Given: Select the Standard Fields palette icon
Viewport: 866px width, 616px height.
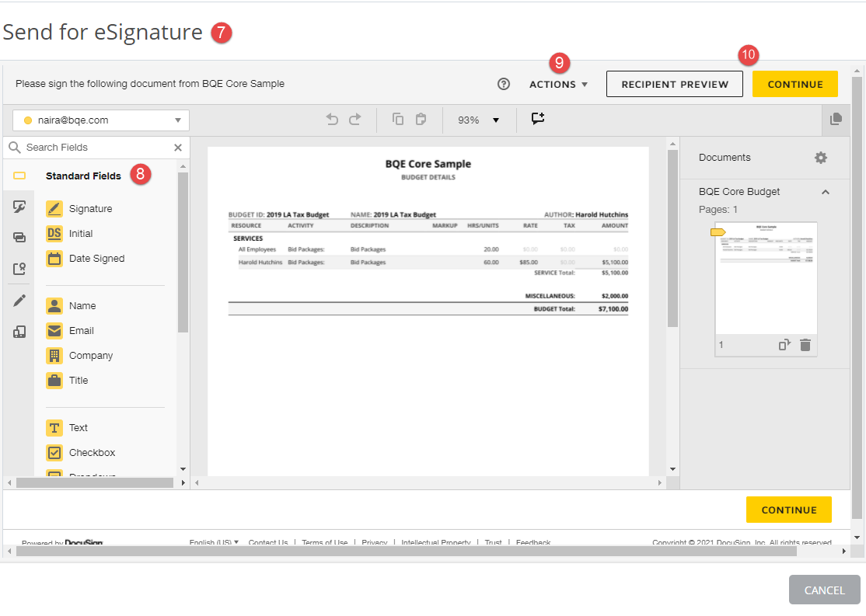Looking at the screenshot, I should [19, 176].
